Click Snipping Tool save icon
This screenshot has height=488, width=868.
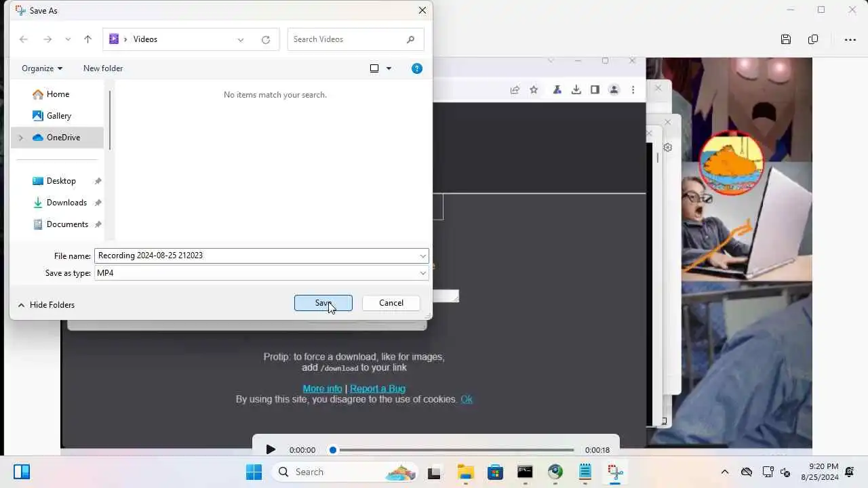(786, 39)
